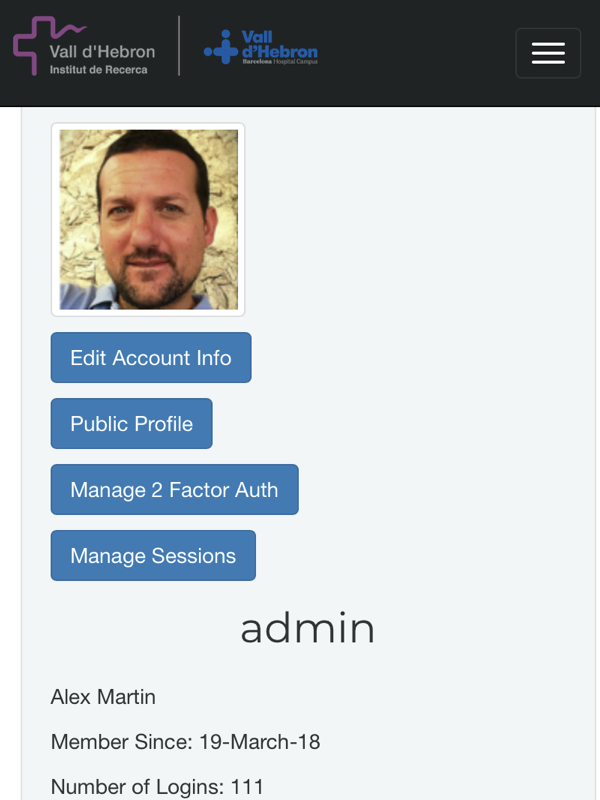Click the Member Since date line
Viewport: 600px width, 800px height.
[185, 742]
